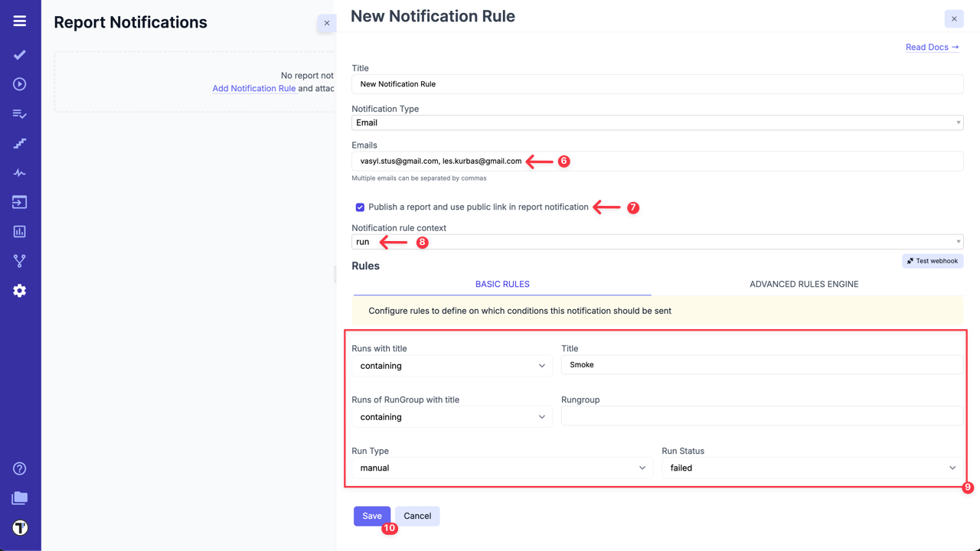Open the Run Type dropdown
Viewport: 980px width, 551px height.
502,468
